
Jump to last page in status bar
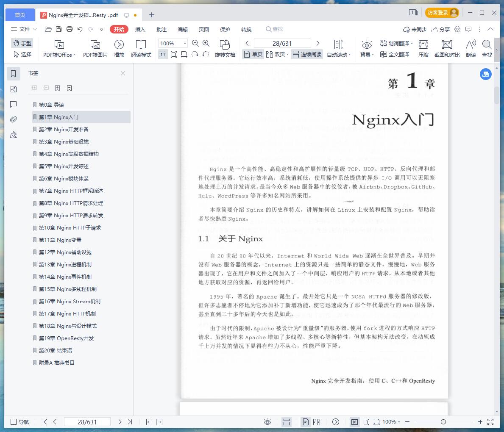coord(130,422)
